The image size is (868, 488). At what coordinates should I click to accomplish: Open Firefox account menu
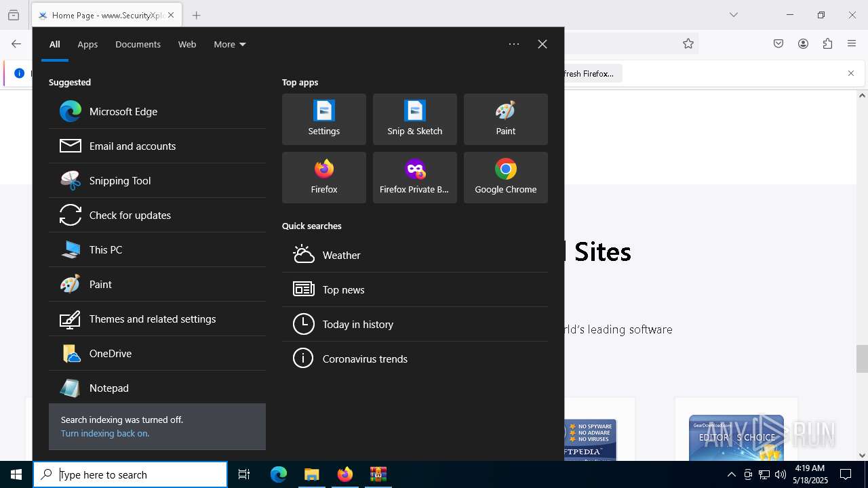pos(803,43)
